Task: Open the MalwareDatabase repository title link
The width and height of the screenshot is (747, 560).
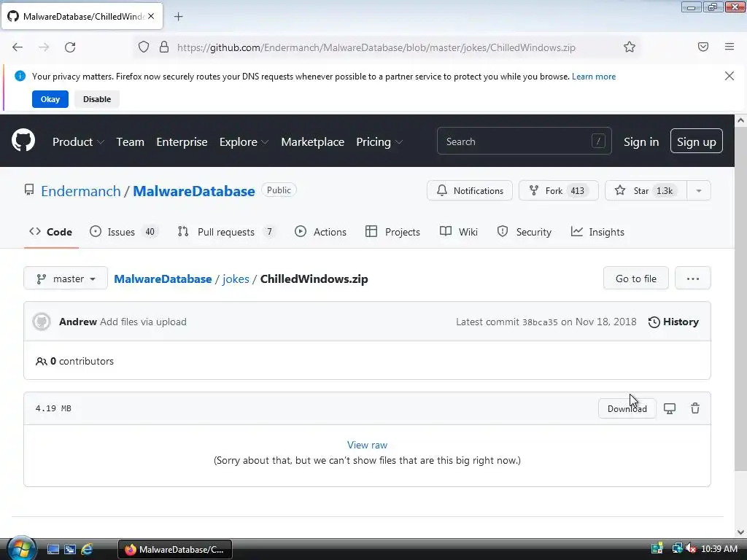Action: pyautogui.click(x=194, y=191)
